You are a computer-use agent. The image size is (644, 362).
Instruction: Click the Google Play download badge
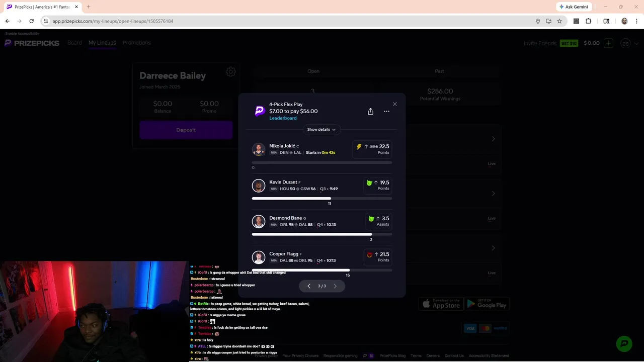click(x=487, y=304)
